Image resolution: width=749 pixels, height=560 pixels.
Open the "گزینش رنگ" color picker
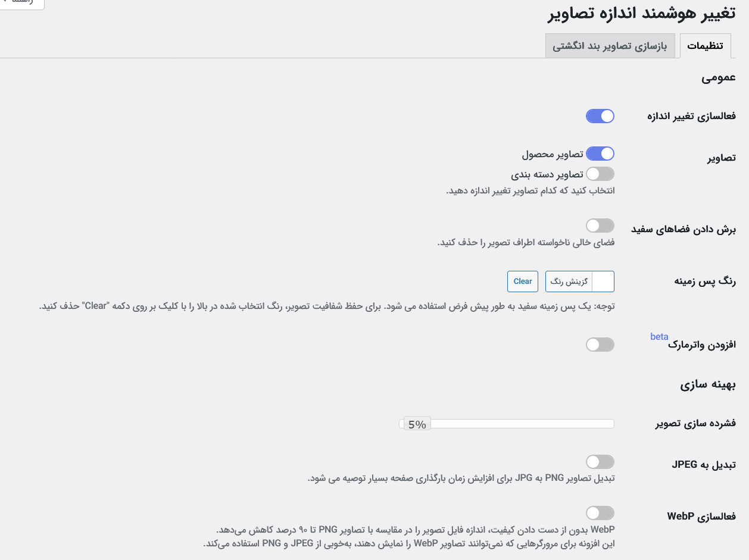(569, 281)
